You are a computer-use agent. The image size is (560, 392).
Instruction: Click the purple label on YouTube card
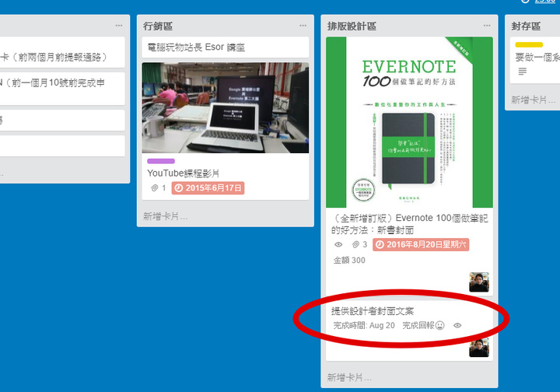[161, 161]
